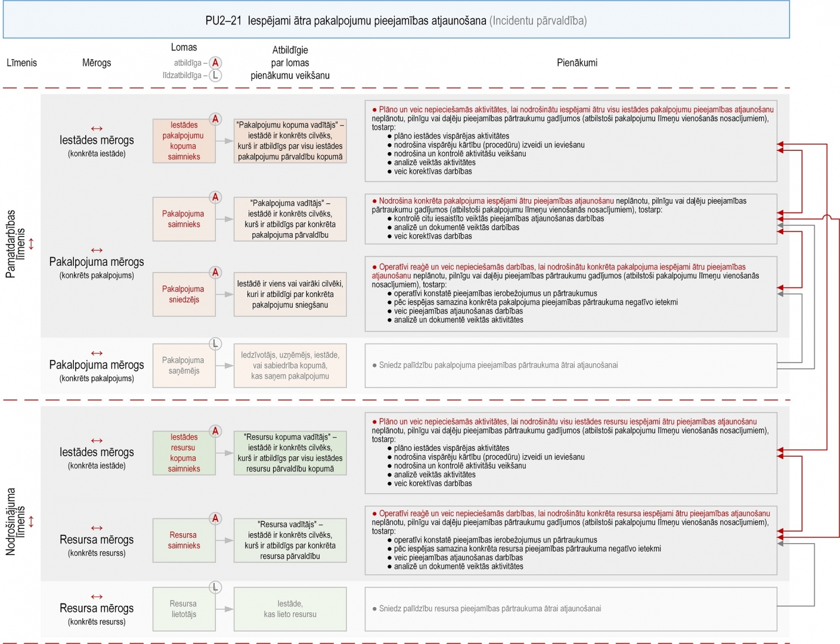Click the L badge in the Lomas legend

(x=215, y=75)
